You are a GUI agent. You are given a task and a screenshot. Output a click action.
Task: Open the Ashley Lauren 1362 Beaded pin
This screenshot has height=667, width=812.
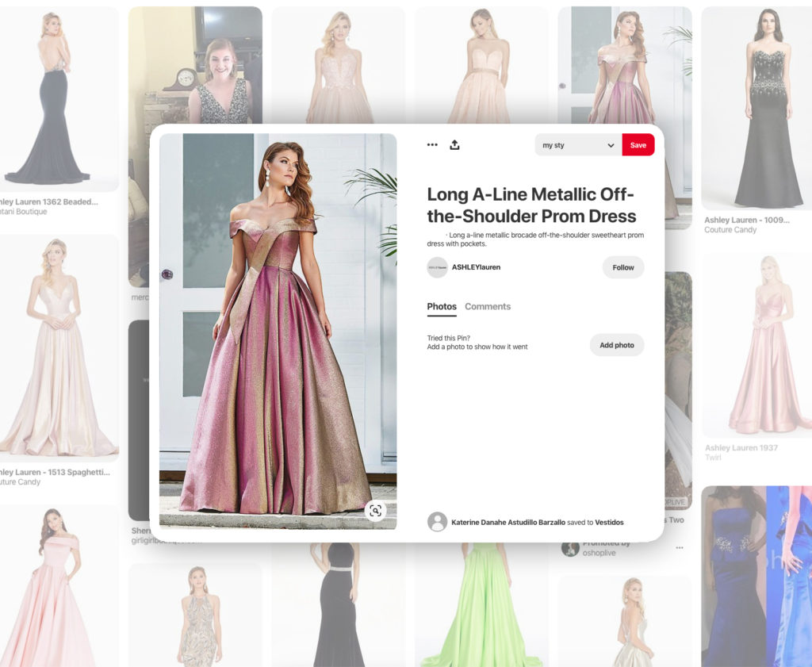point(59,98)
